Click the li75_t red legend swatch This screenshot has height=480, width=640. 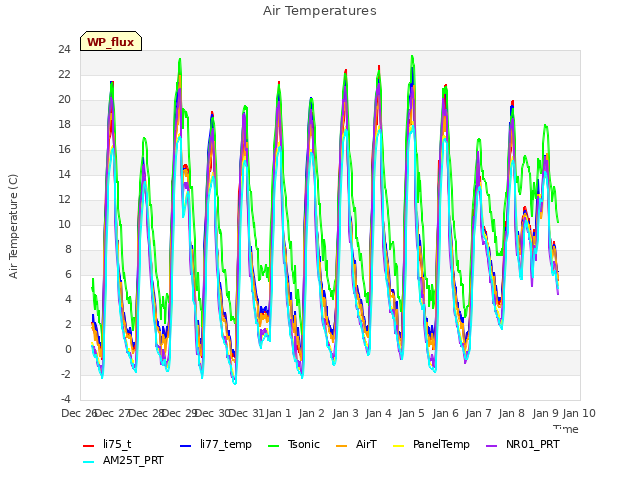[89, 446]
